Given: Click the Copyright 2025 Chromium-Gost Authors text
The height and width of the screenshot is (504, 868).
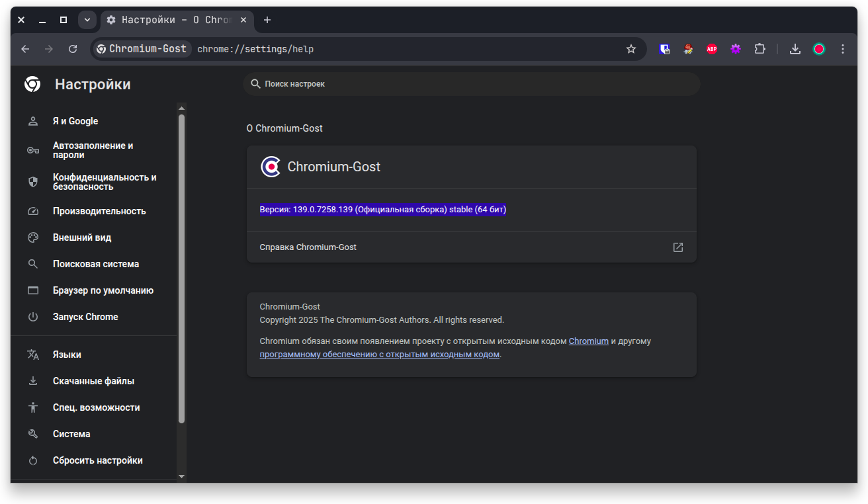Looking at the screenshot, I should 382,320.
